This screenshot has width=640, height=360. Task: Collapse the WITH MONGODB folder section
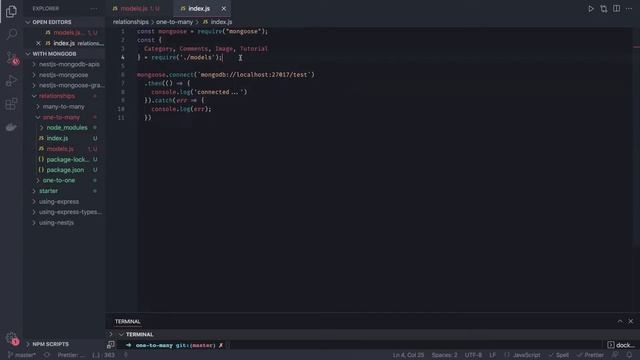click(x=64, y=54)
